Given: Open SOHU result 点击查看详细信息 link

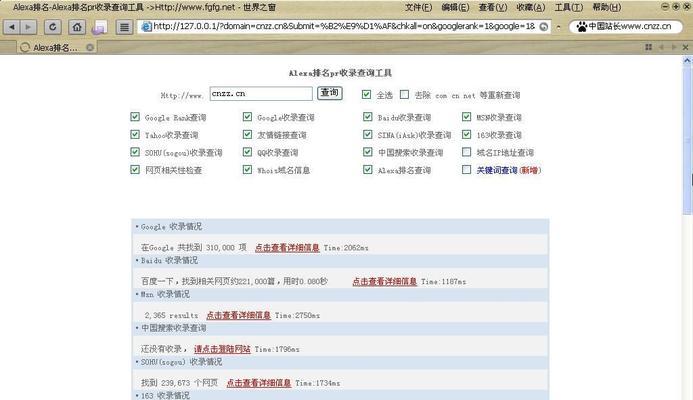Looking at the screenshot, I should (x=259, y=383).
